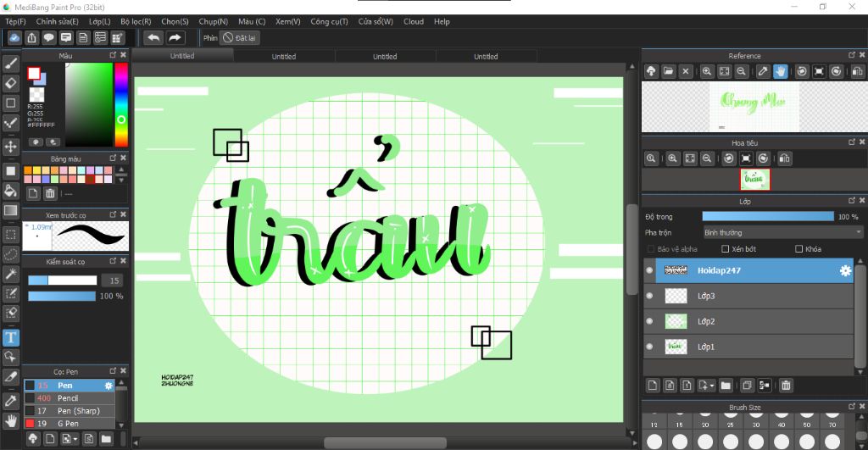Activate the eyedropper in Reference panel
Viewport: 868px width, 450px height.
pyautogui.click(x=763, y=71)
